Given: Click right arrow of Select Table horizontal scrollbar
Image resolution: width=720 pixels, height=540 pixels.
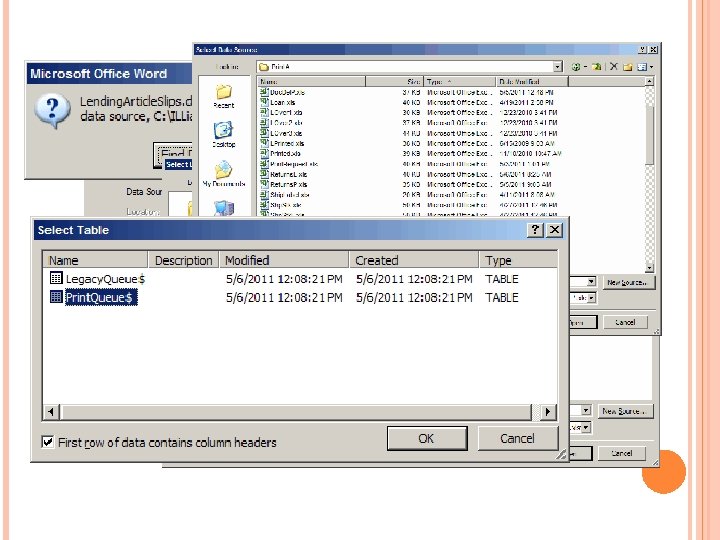Looking at the screenshot, I should pyautogui.click(x=547, y=412).
